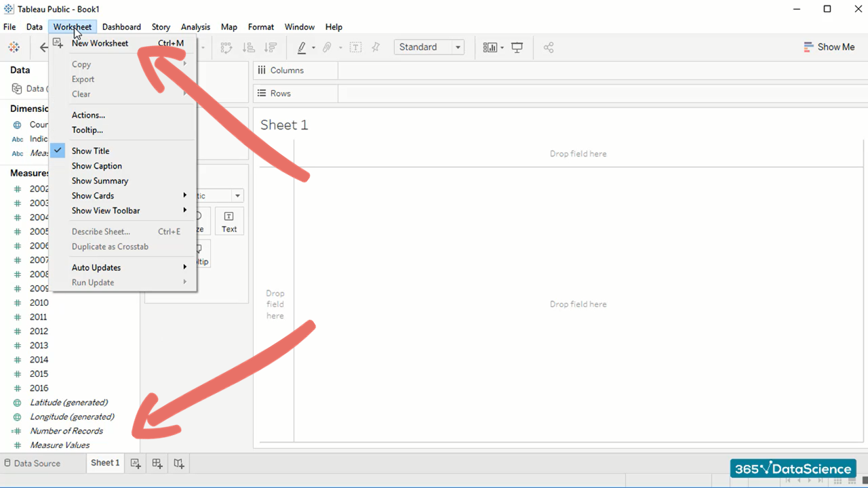
Task: Toggle Show Caption in Worksheet menu
Action: [97, 166]
